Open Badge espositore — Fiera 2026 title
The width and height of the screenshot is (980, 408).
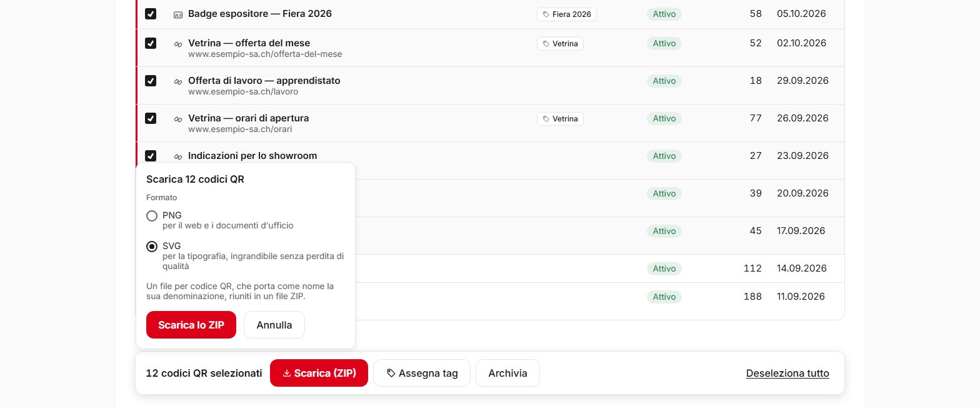pyautogui.click(x=260, y=13)
